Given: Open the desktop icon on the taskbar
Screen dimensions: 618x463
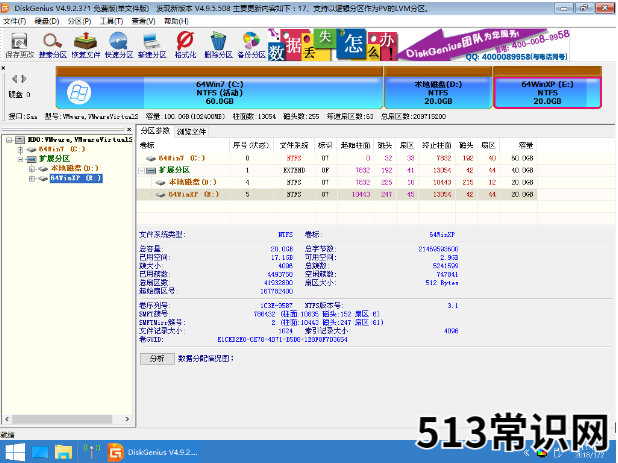Looking at the screenshot, I should point(39,452).
